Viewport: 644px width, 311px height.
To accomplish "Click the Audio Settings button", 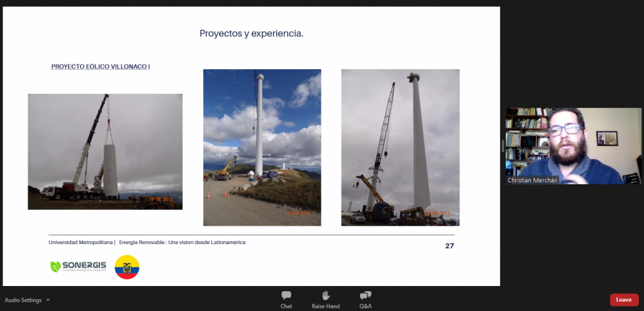I will [x=23, y=300].
